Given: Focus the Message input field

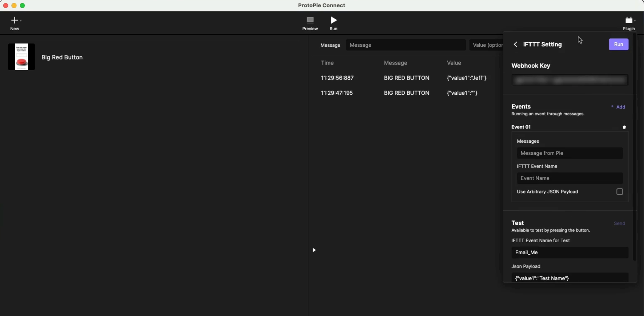Looking at the screenshot, I should click(406, 45).
